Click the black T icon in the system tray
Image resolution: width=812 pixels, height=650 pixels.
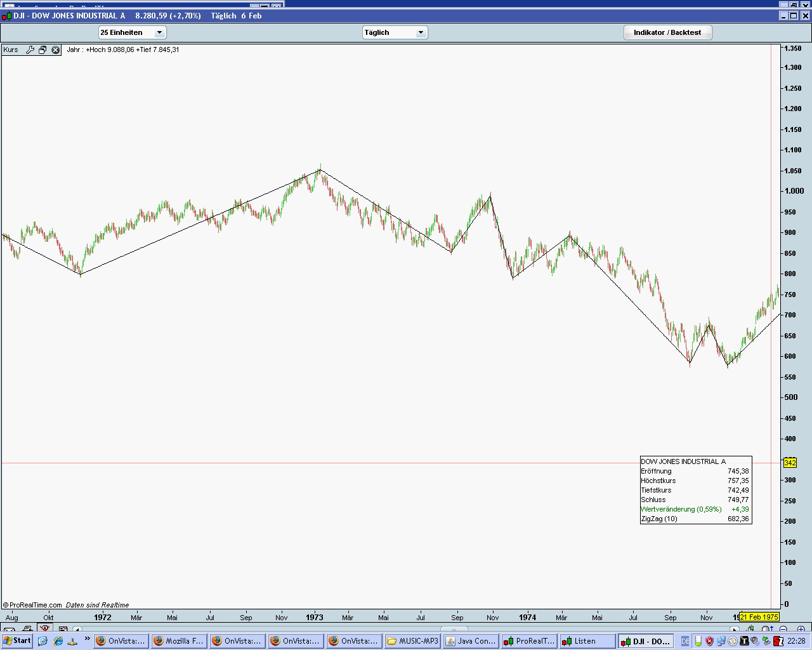(745, 641)
